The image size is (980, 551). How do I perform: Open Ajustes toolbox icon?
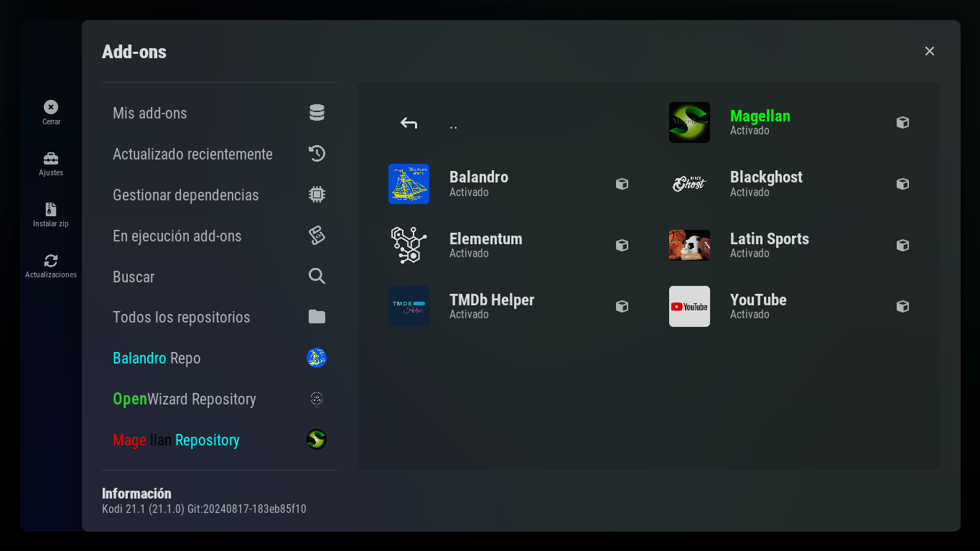51,158
